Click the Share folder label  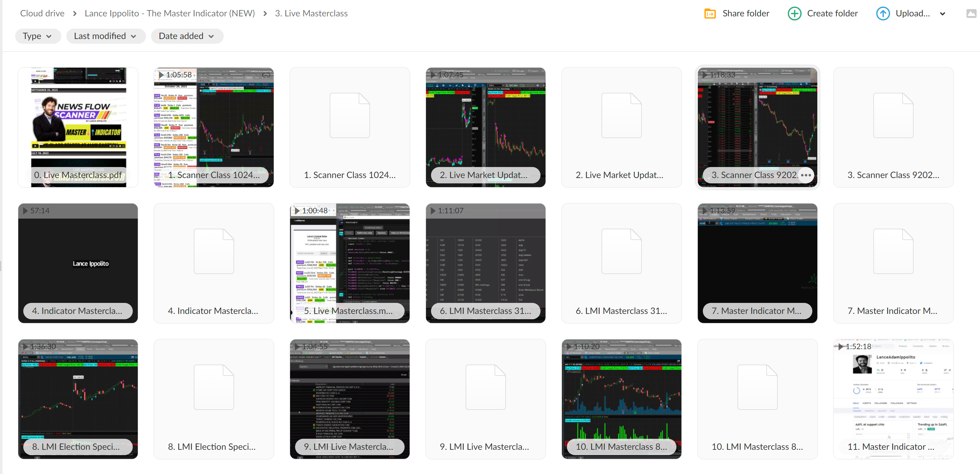click(746, 13)
